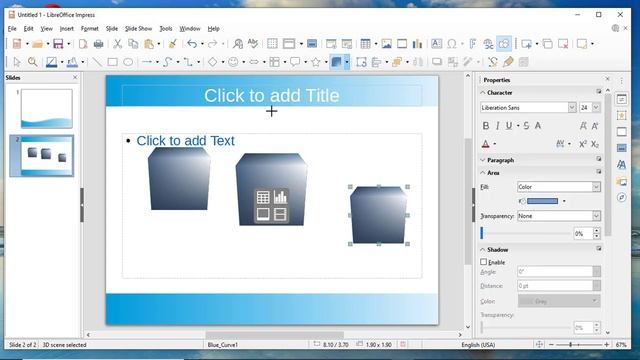The height and width of the screenshot is (360, 640).
Task: Click the English (USA) language in status bar
Action: 478,345
